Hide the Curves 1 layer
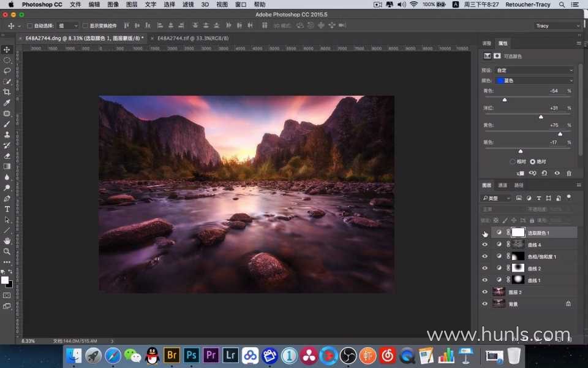Viewport: 588px width, 368px height. [485, 280]
